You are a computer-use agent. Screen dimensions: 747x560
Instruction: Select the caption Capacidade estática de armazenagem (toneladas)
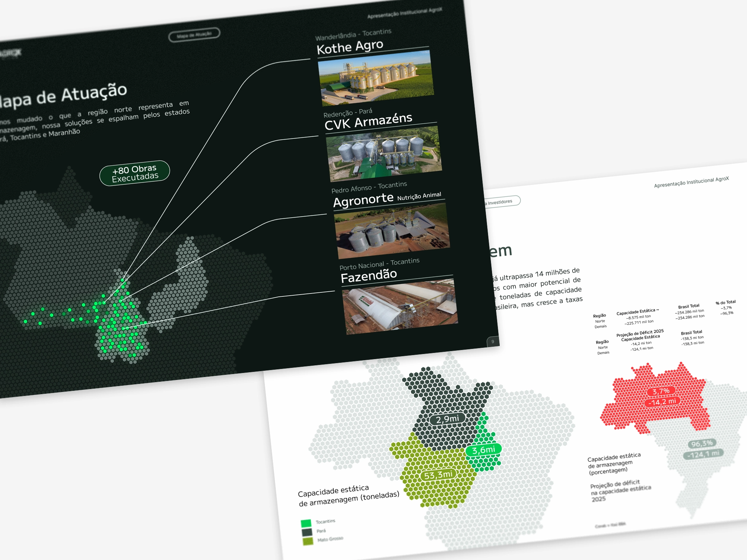pyautogui.click(x=349, y=495)
